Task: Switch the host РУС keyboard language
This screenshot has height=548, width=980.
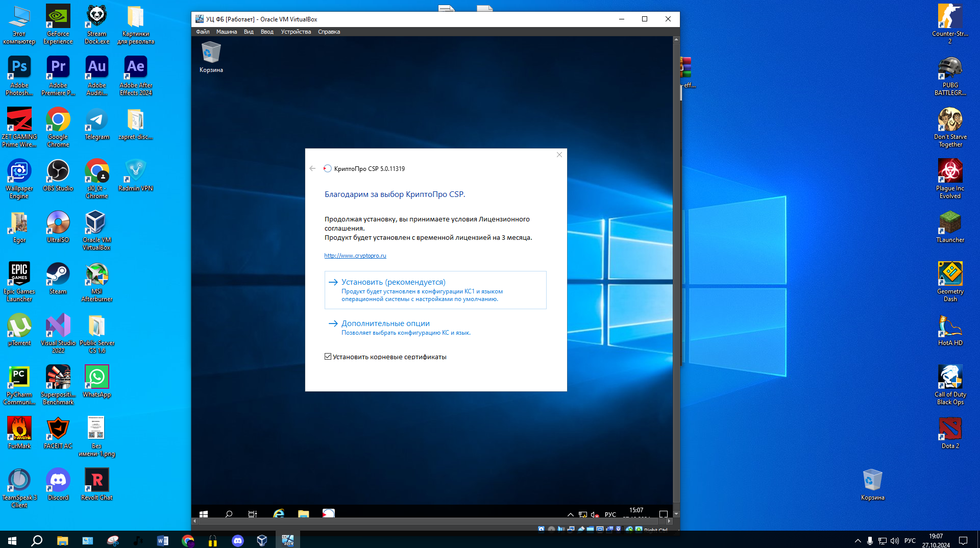Action: (910, 540)
